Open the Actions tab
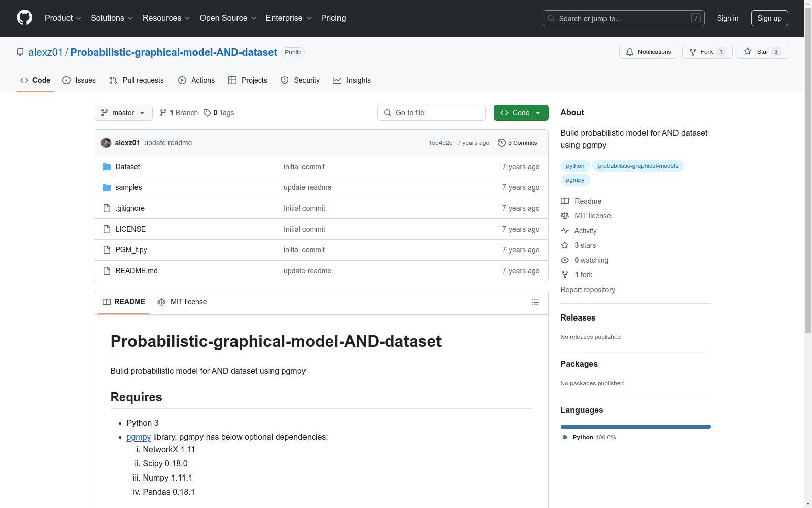 click(x=196, y=80)
